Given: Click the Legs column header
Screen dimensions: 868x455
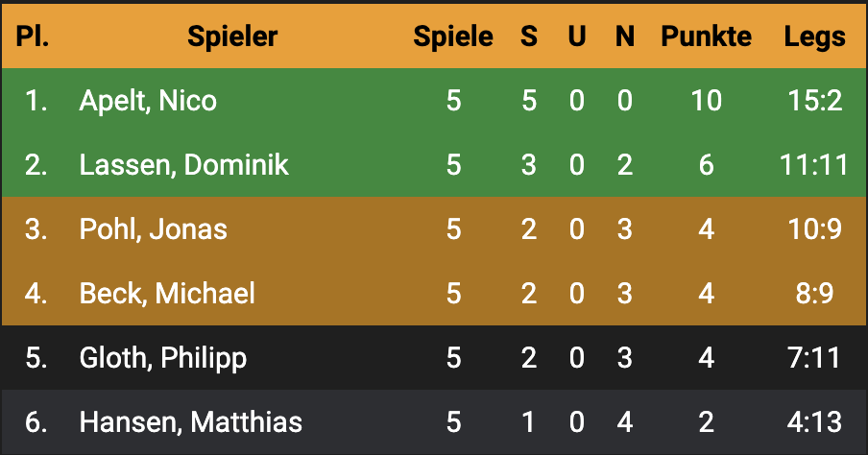Looking at the screenshot, I should pos(814,36).
